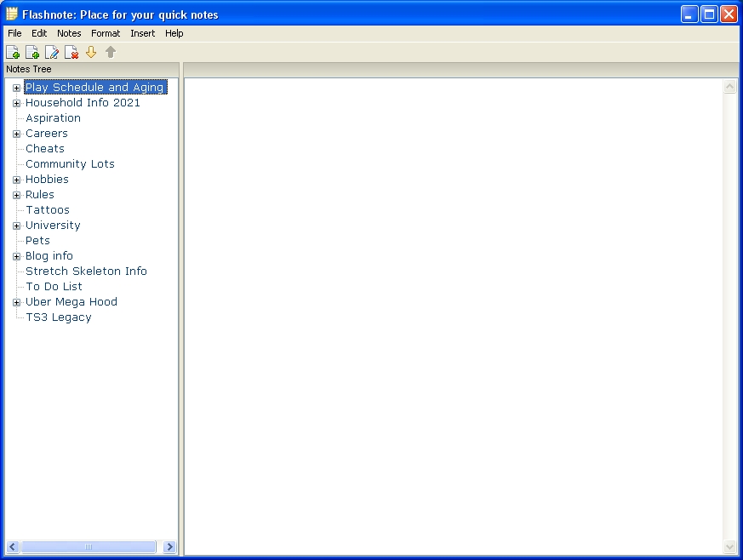Open the Help menu

tap(174, 33)
